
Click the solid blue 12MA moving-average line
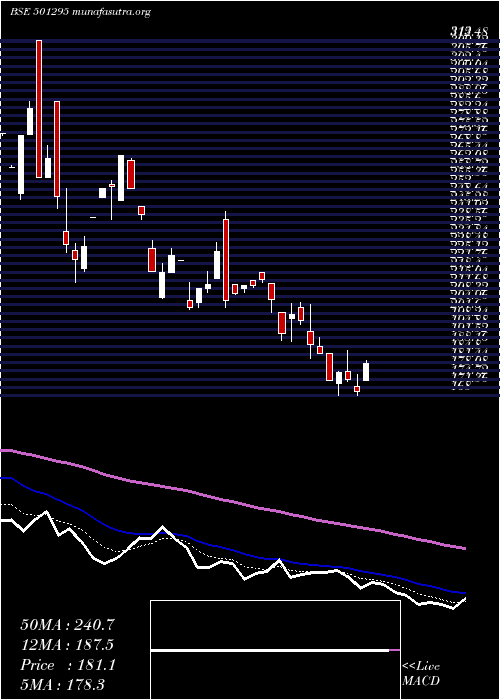pyautogui.click(x=232, y=548)
